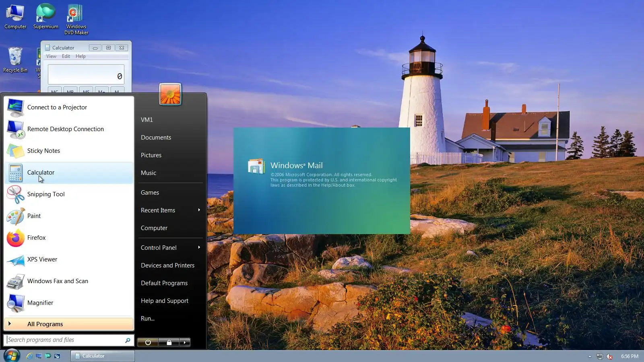Select the Computer desktop icon
This screenshot has height=362, width=644.
15,17
